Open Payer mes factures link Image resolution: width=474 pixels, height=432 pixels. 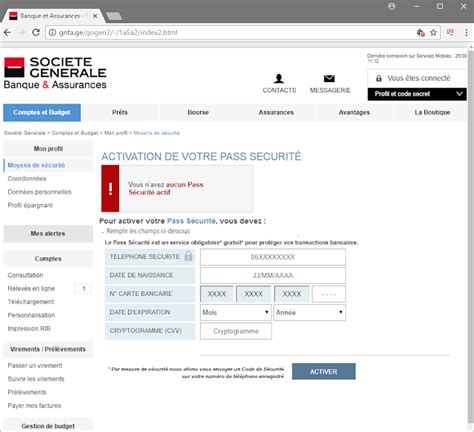(34, 406)
